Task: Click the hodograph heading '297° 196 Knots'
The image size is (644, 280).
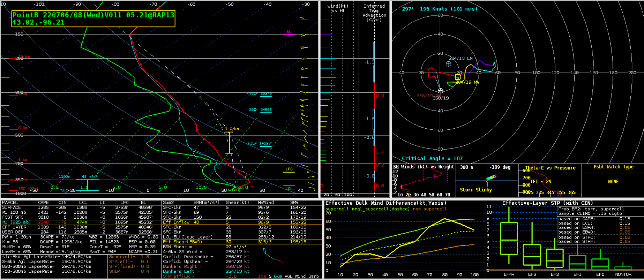Action: 440,9
